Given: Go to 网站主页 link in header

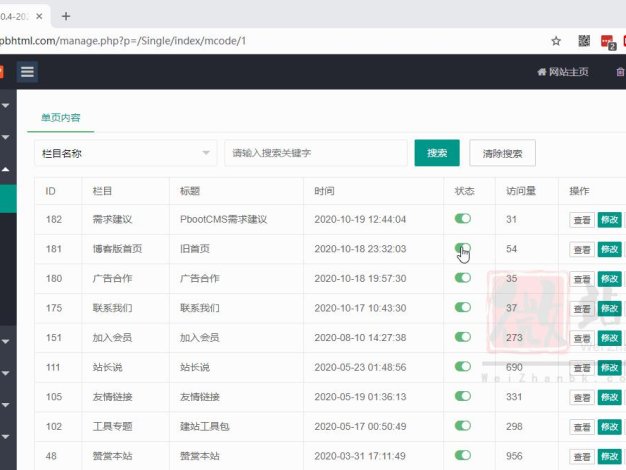Looking at the screenshot, I should coord(563,72).
